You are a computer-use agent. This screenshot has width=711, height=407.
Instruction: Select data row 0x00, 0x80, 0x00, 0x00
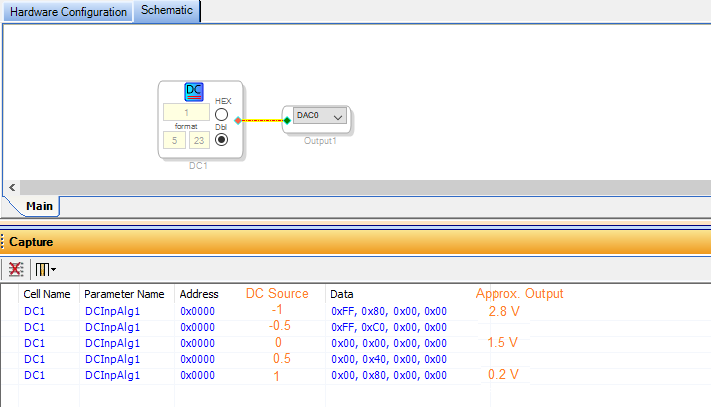[389, 375]
